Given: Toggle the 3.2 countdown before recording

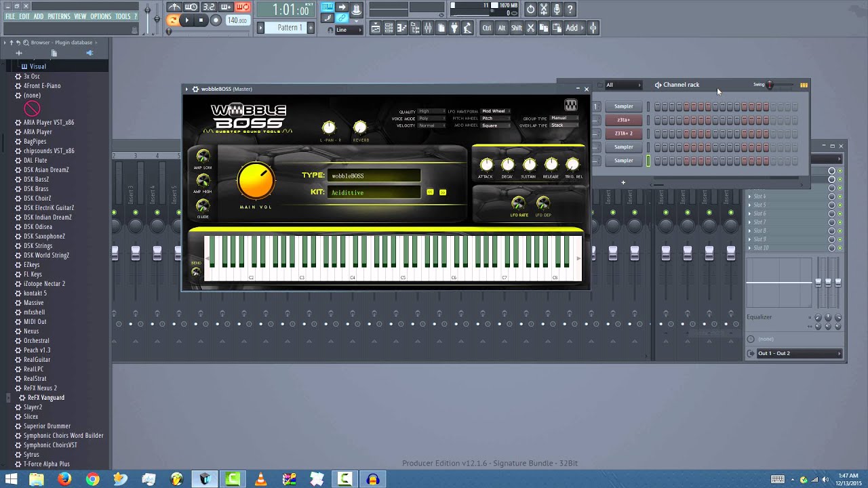Looking at the screenshot, I should [x=208, y=7].
